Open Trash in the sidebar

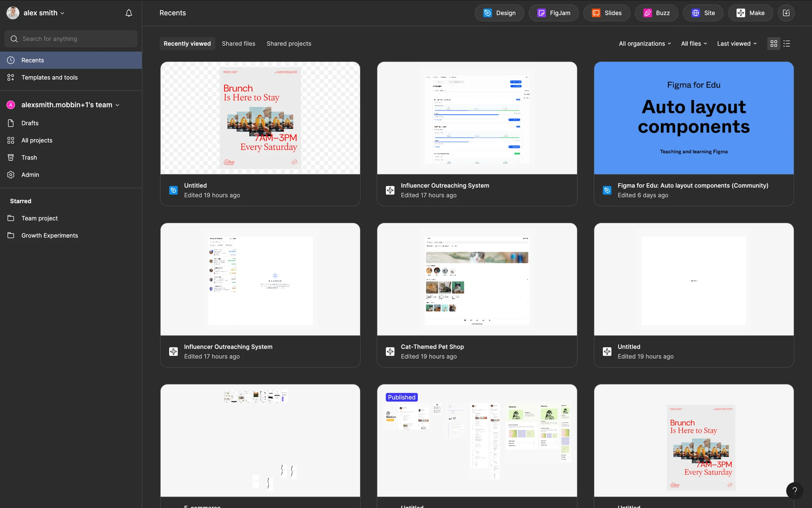click(29, 157)
